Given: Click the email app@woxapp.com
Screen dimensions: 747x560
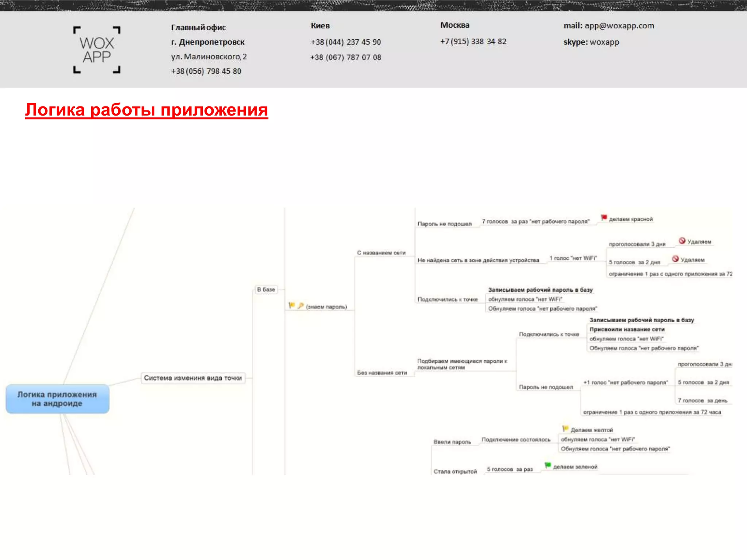Looking at the screenshot, I should point(619,26).
